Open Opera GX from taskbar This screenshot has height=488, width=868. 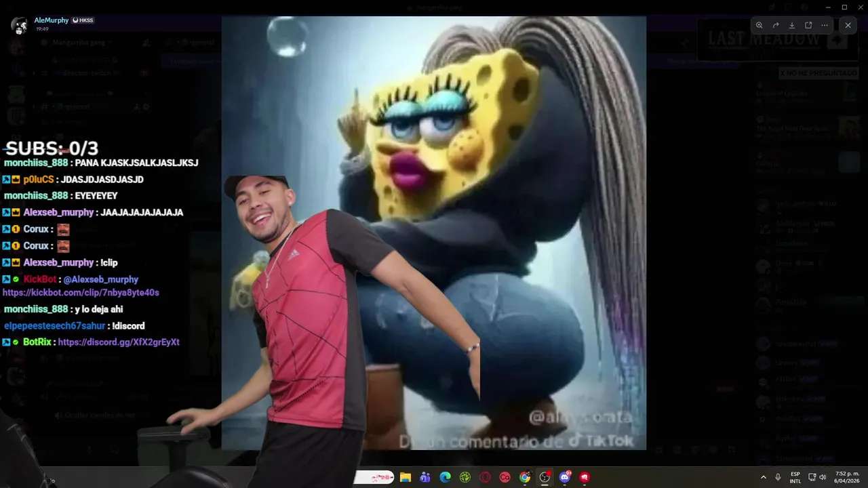485,477
